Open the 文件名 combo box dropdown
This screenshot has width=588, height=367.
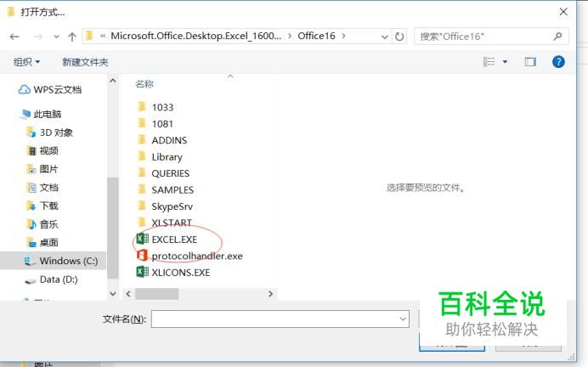pos(403,319)
